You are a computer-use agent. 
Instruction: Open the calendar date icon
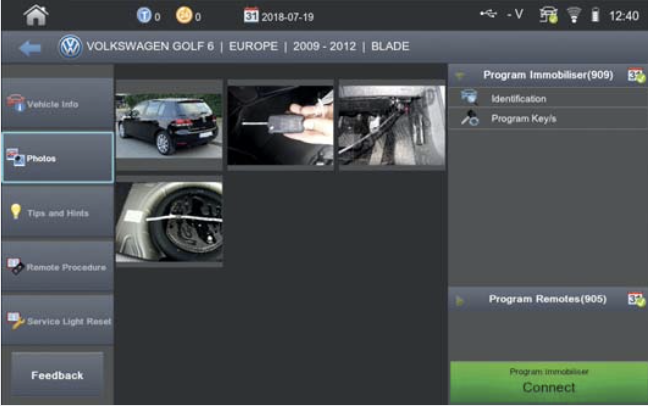[x=251, y=15]
